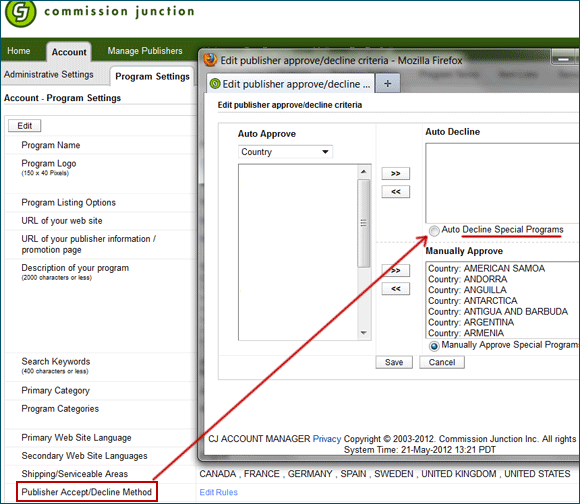Screen dimensions: 580x504
Task: Select Auto Decline Special Programs radio button
Action: (434, 231)
